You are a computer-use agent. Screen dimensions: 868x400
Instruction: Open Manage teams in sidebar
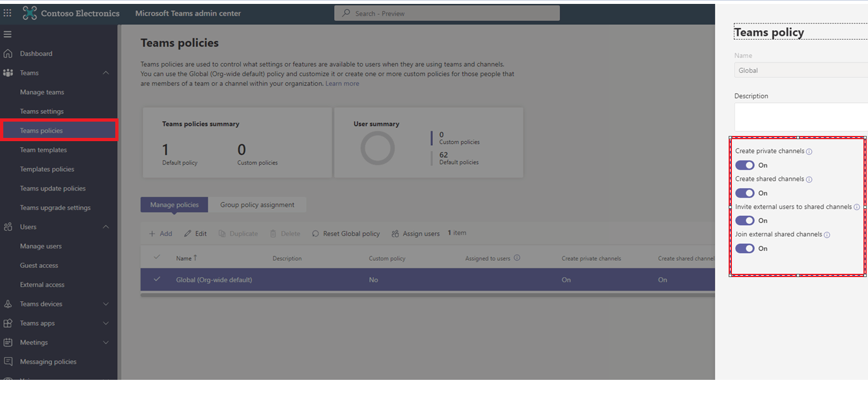coord(42,92)
